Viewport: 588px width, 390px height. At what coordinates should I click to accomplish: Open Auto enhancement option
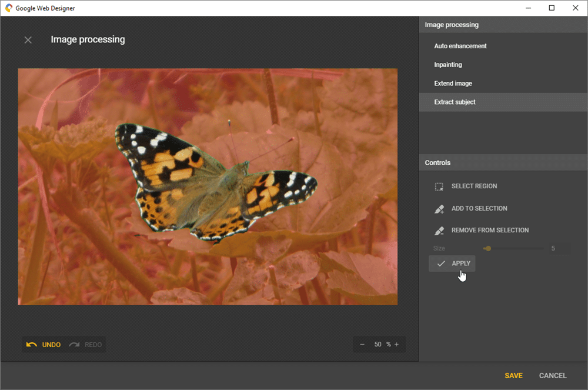tap(460, 46)
